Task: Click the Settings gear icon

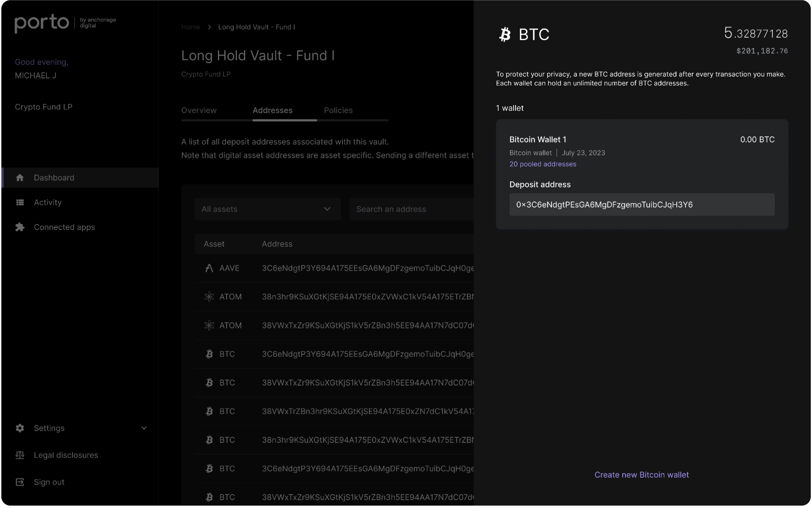Action: tap(20, 428)
